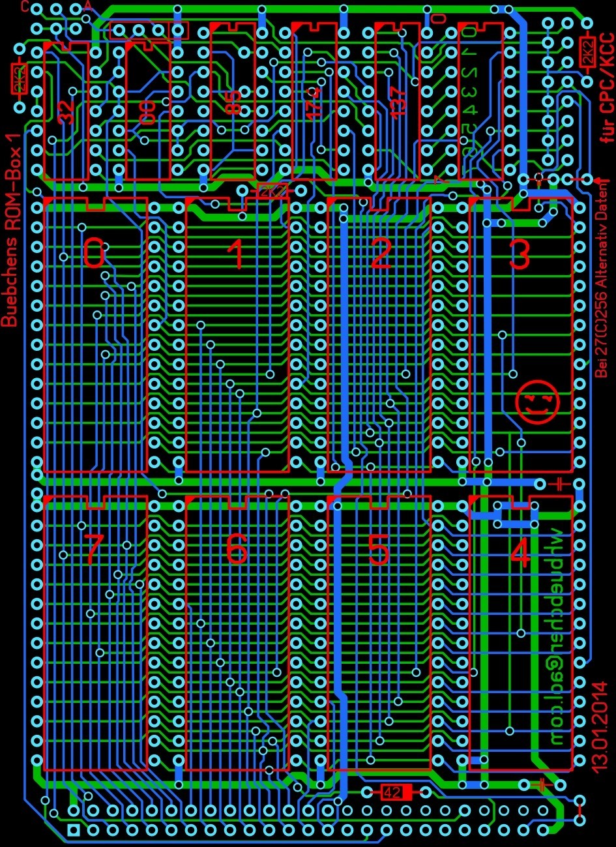The width and height of the screenshot is (616, 847).
Task: Click the chip labeled 137
Action: pos(398,102)
